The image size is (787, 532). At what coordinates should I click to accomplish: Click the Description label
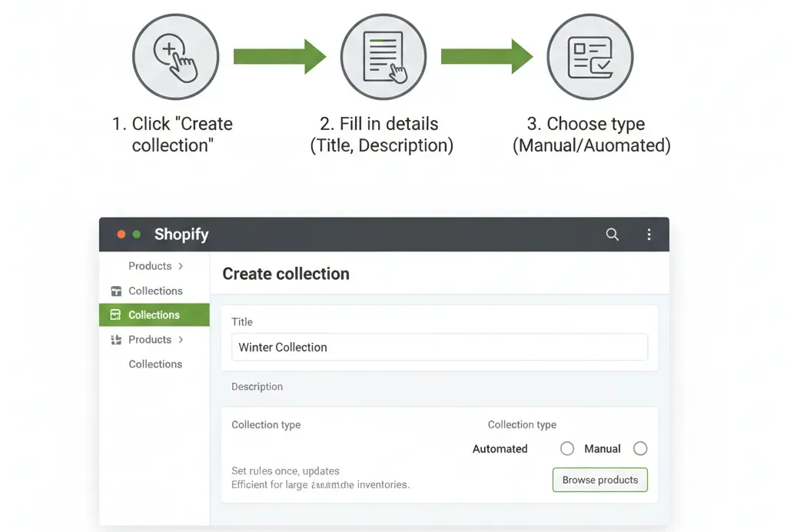pos(257,387)
